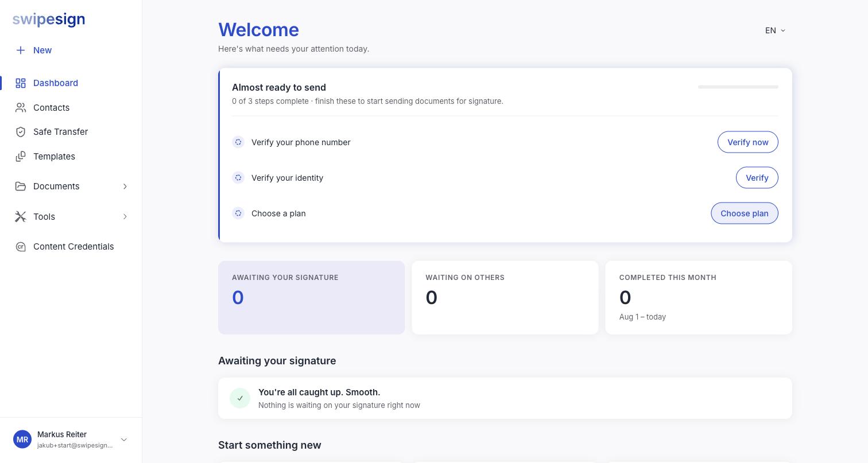Click the green checkmark caught-up icon
The width and height of the screenshot is (868, 463).
tap(240, 398)
